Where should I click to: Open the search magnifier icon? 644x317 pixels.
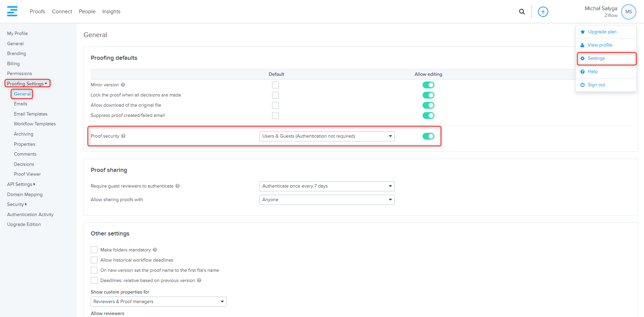(522, 12)
